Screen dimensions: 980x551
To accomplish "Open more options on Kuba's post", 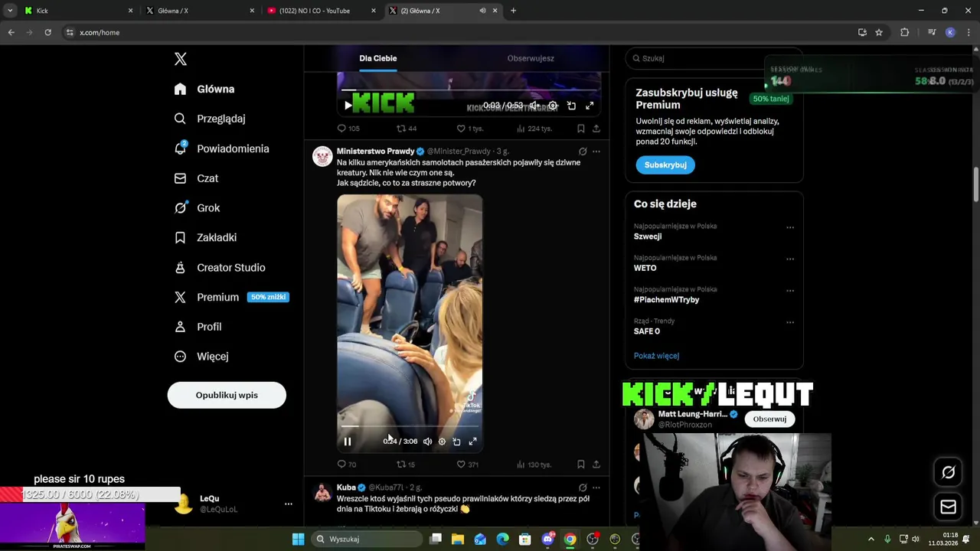I will (596, 487).
